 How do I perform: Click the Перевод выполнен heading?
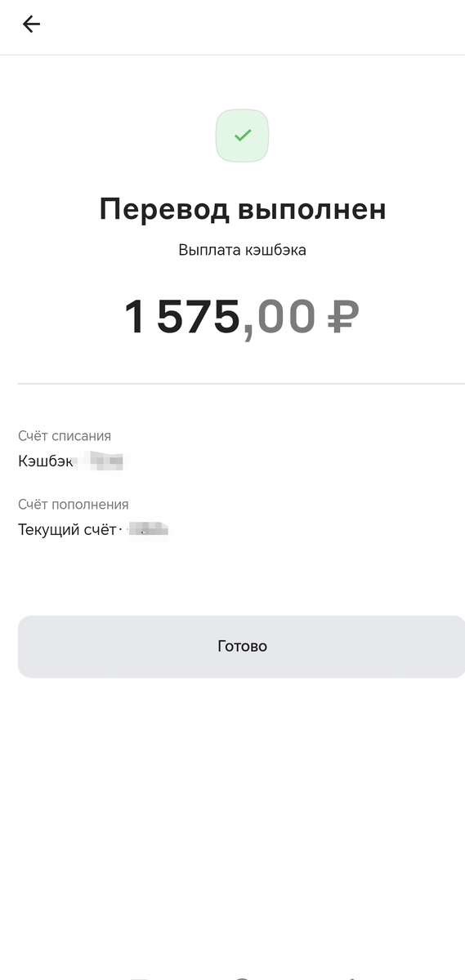tap(243, 210)
